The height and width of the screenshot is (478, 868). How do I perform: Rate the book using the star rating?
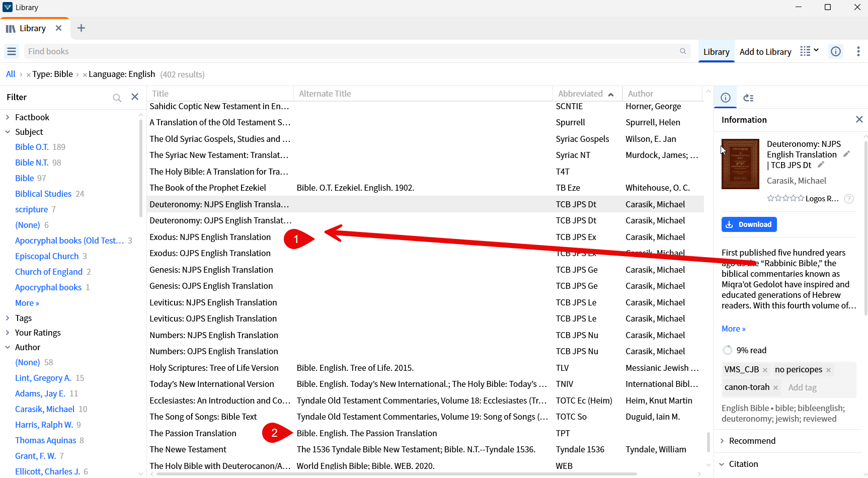tap(785, 198)
